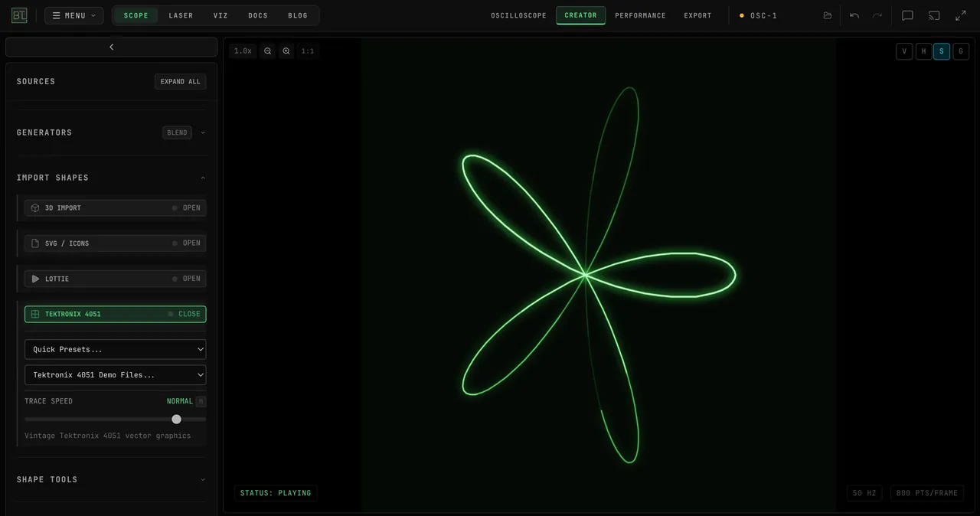This screenshot has height=516, width=980.
Task: Click the cast to screen icon
Action: (x=934, y=15)
